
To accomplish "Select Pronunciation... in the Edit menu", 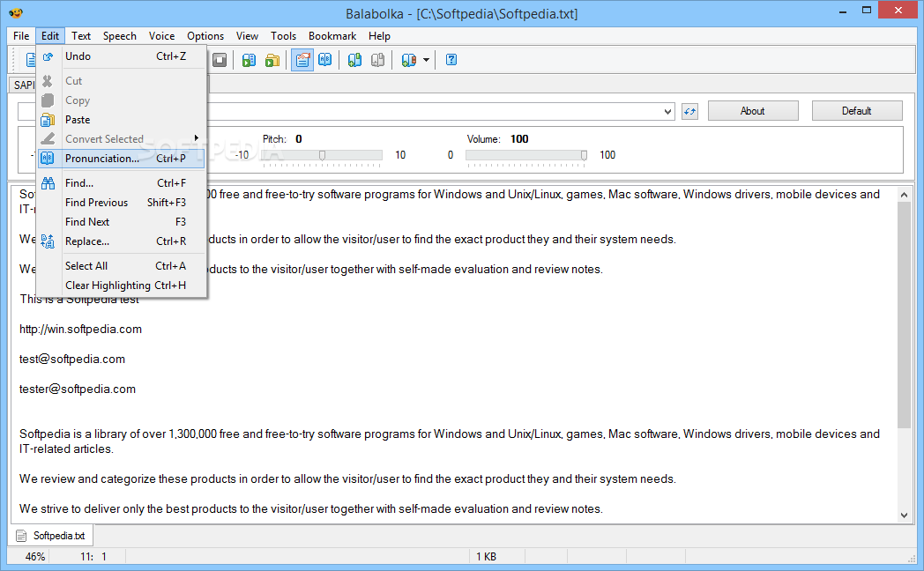I will pos(122,159).
